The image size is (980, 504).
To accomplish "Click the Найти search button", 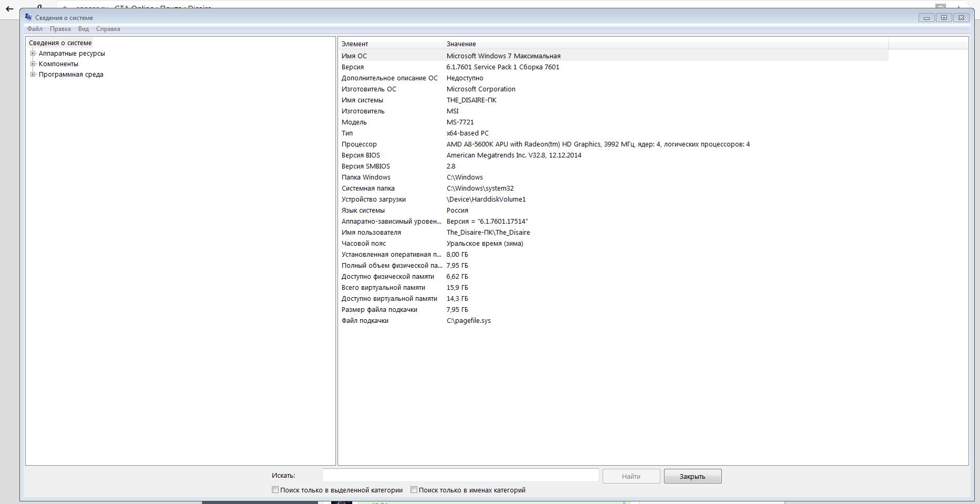I will (631, 476).
